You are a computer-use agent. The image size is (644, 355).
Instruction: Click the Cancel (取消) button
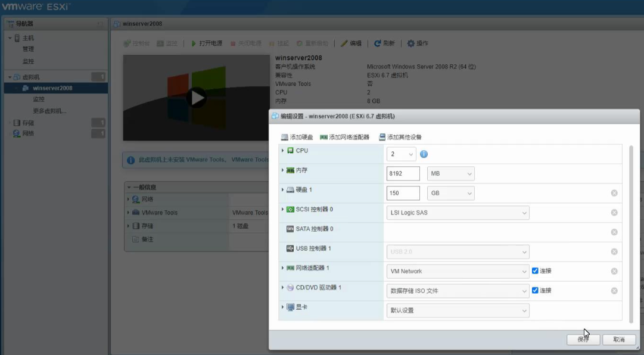click(x=619, y=340)
